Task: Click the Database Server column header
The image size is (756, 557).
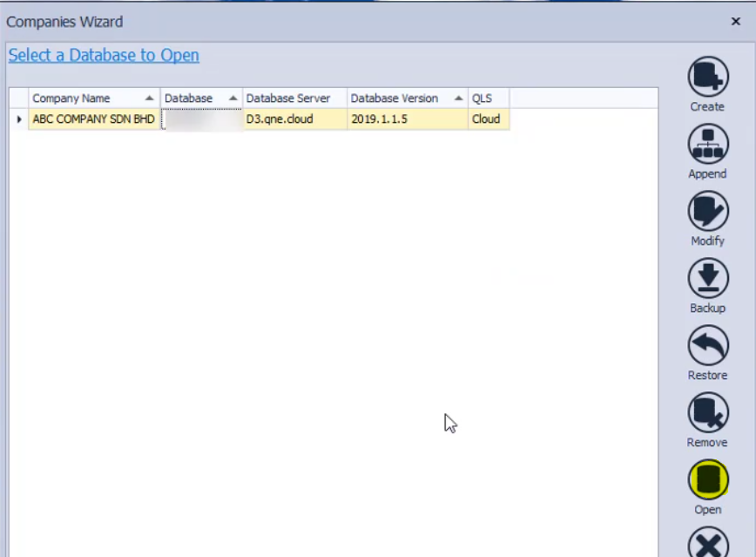Action: [294, 98]
